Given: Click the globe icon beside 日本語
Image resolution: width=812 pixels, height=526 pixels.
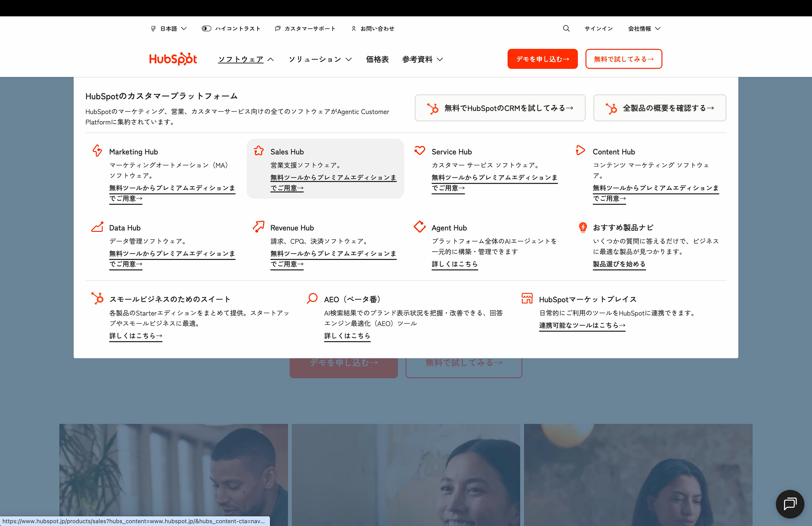Looking at the screenshot, I should (x=153, y=28).
